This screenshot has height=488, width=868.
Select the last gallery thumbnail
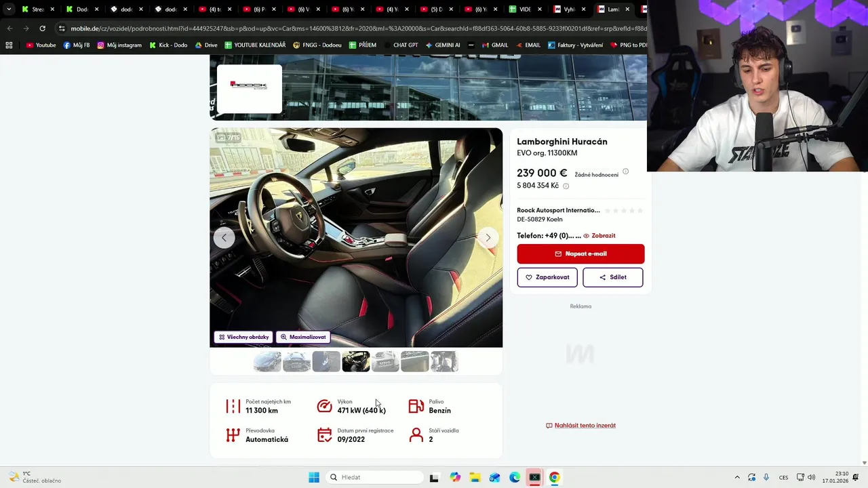pos(444,361)
